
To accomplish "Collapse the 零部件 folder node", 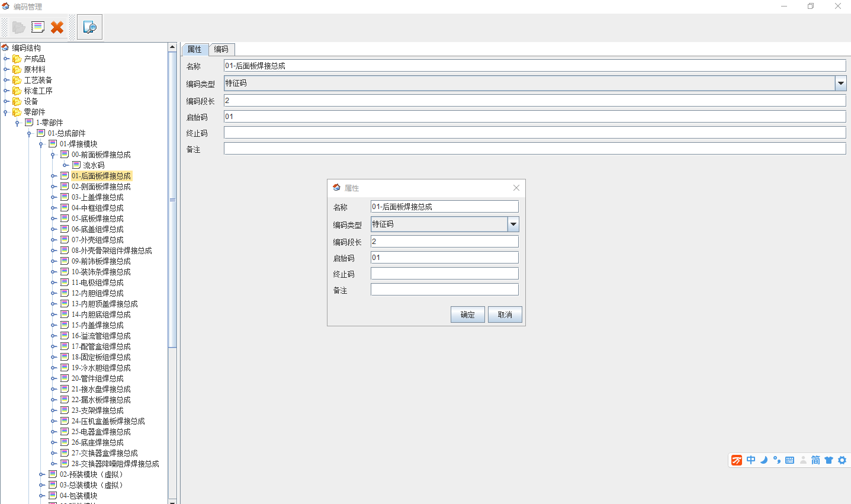I will [x=5, y=113].
